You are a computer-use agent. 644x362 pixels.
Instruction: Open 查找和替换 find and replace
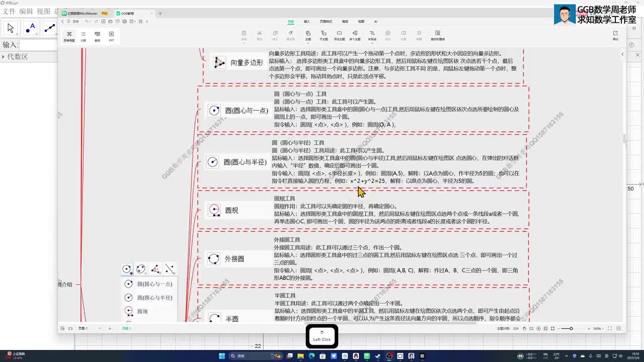coord(438,35)
